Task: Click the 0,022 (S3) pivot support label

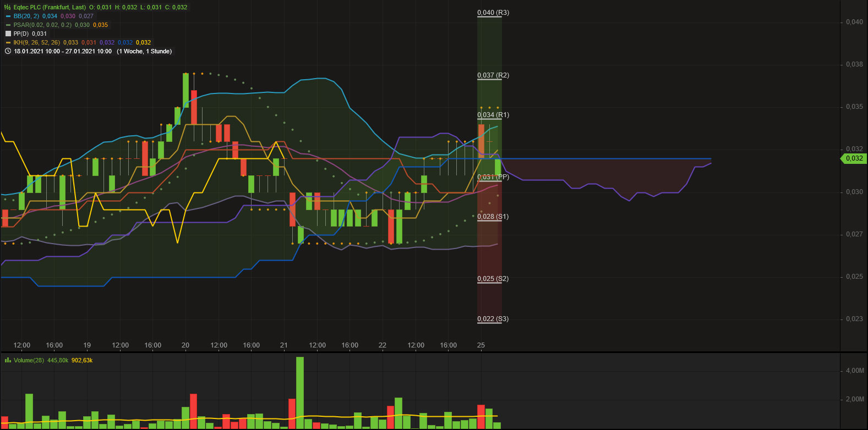Action: pos(493,319)
